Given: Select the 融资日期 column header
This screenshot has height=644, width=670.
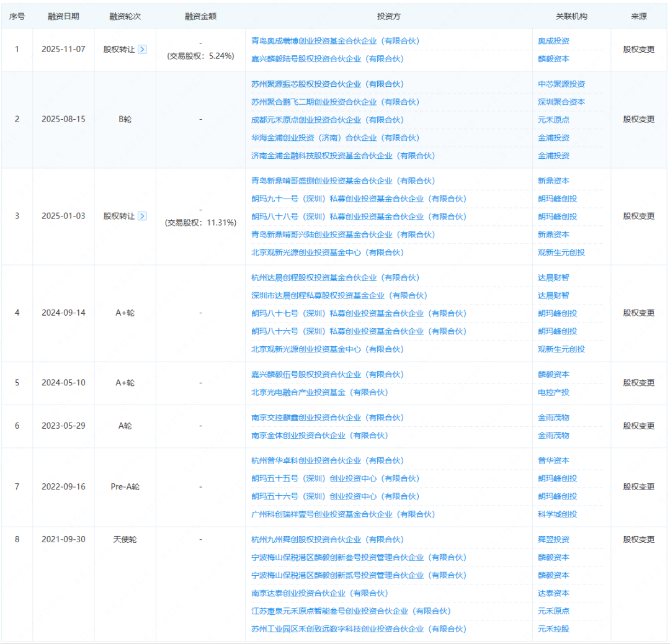Looking at the screenshot, I should pyautogui.click(x=63, y=17).
